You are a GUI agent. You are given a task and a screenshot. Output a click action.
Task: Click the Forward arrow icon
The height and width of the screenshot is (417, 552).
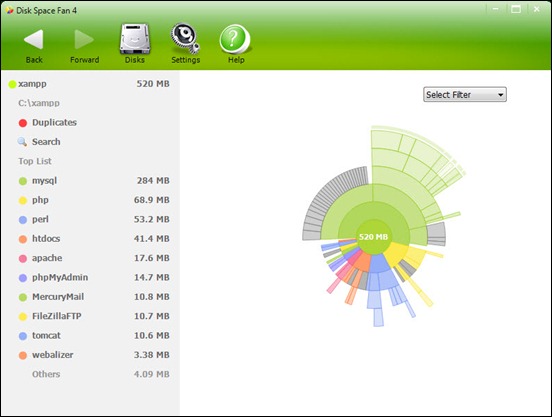click(84, 39)
